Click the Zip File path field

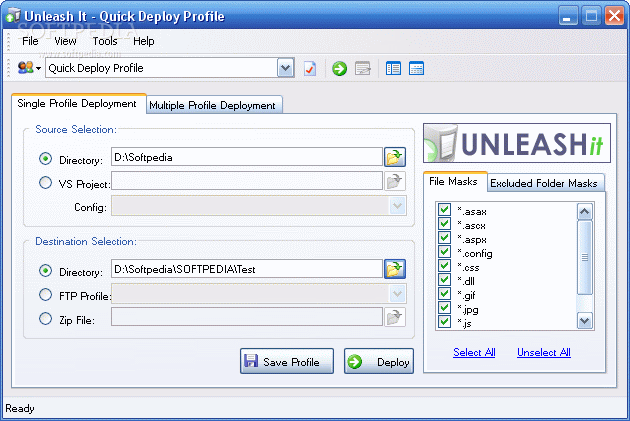pyautogui.click(x=246, y=317)
